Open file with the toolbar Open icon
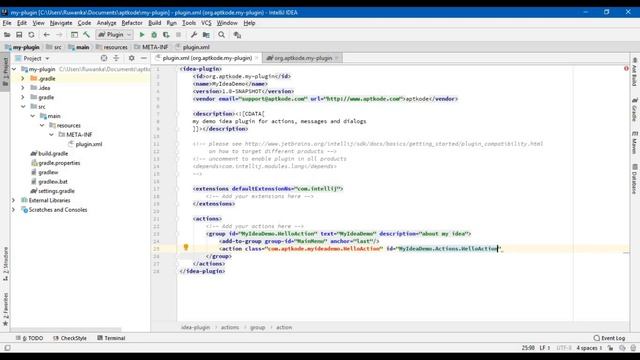The height and width of the screenshot is (360, 640). tap(7, 35)
